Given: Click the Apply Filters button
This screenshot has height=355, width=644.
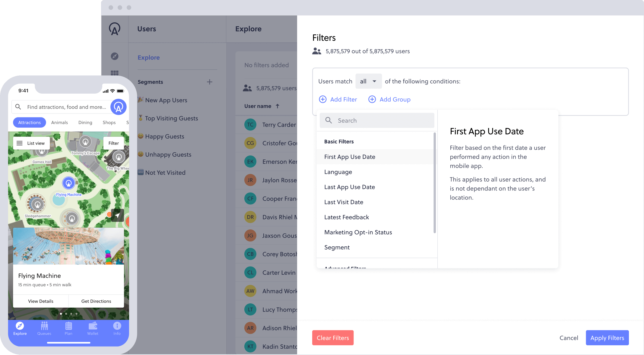Looking at the screenshot, I should click(607, 338).
